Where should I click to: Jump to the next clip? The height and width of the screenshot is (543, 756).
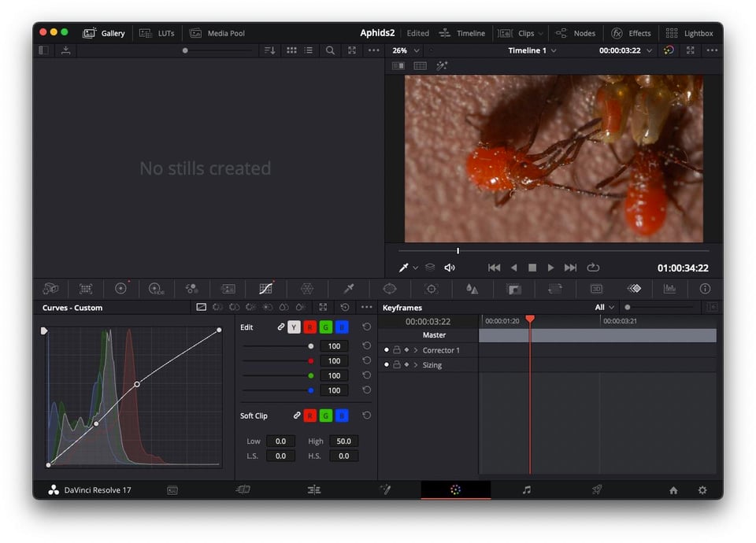[x=570, y=268]
